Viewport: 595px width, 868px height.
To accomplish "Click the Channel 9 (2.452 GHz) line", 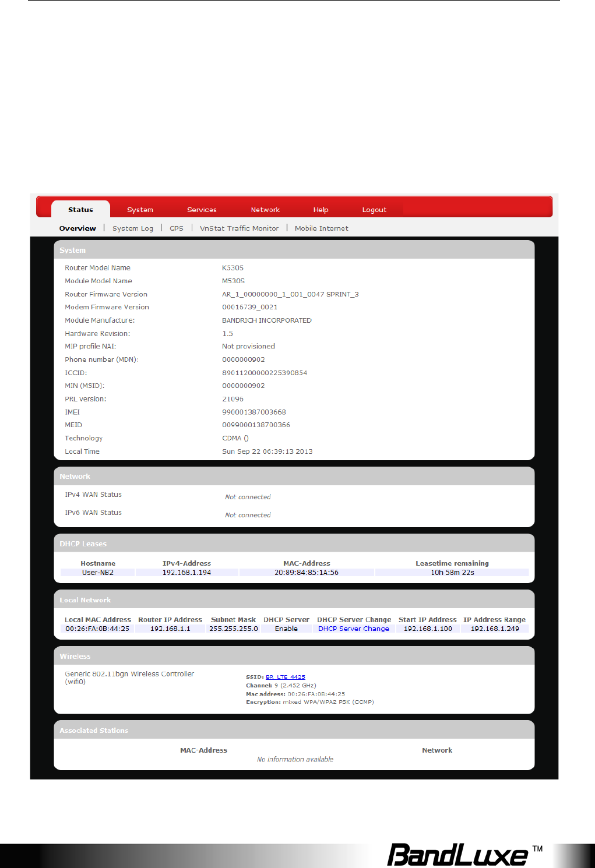I will coord(281,686).
